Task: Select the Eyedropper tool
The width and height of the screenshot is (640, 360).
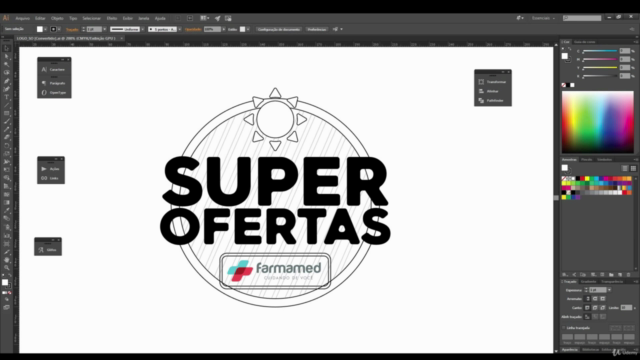Action: [7, 211]
